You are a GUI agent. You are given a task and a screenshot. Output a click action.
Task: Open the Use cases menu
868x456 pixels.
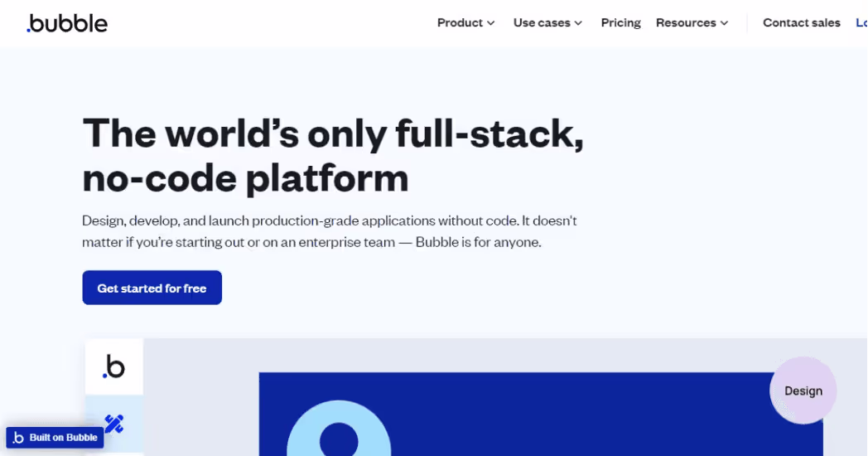click(x=542, y=22)
